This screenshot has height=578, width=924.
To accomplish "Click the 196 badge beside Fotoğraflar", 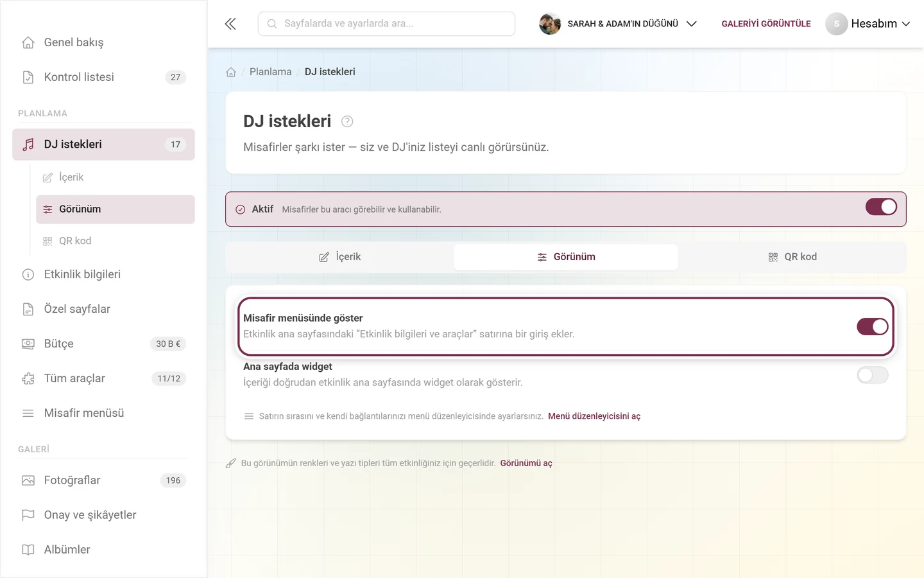I will tap(173, 480).
